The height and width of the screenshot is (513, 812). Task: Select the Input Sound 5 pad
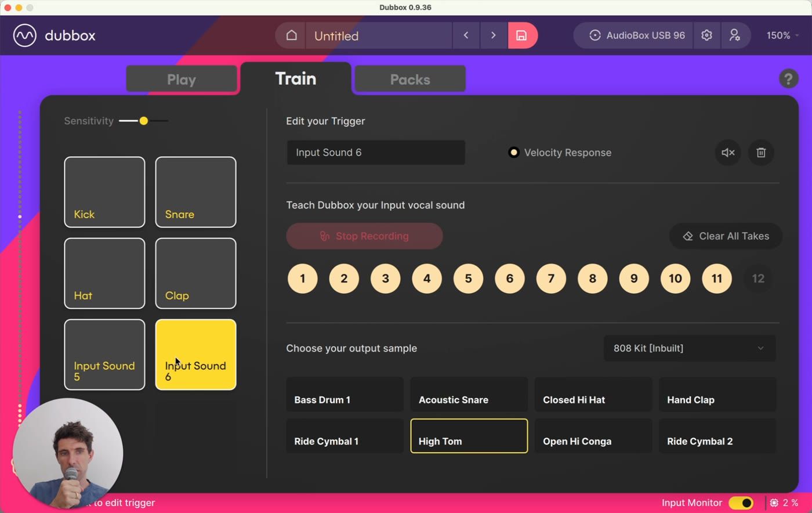tap(104, 355)
